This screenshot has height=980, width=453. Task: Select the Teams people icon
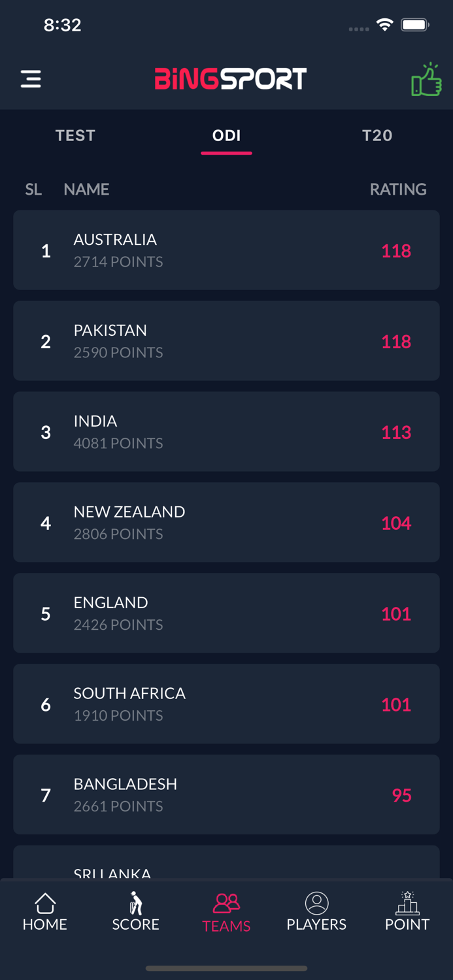click(226, 903)
